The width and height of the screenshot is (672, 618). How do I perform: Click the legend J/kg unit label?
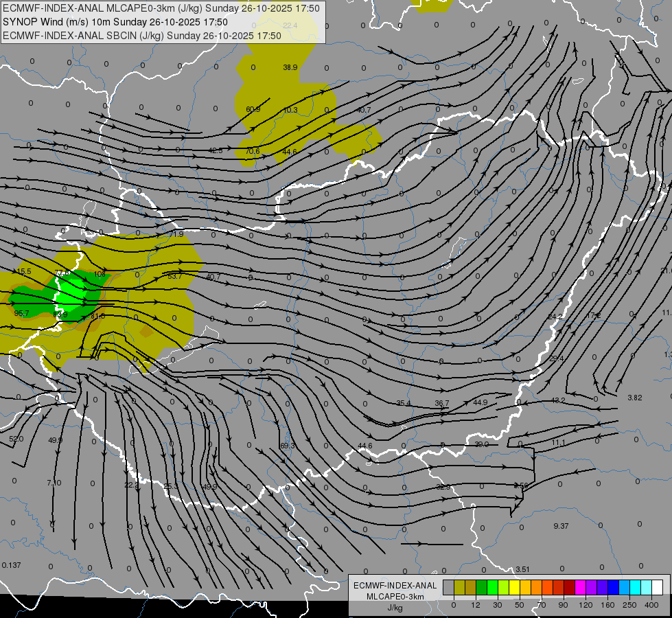[395, 608]
